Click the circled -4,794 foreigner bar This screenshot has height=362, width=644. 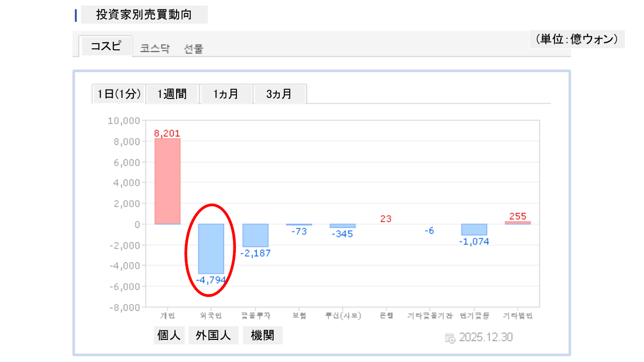[x=211, y=248]
